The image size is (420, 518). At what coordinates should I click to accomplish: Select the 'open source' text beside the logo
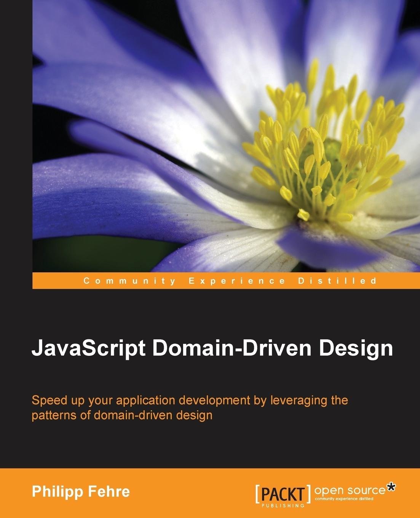click(x=350, y=490)
